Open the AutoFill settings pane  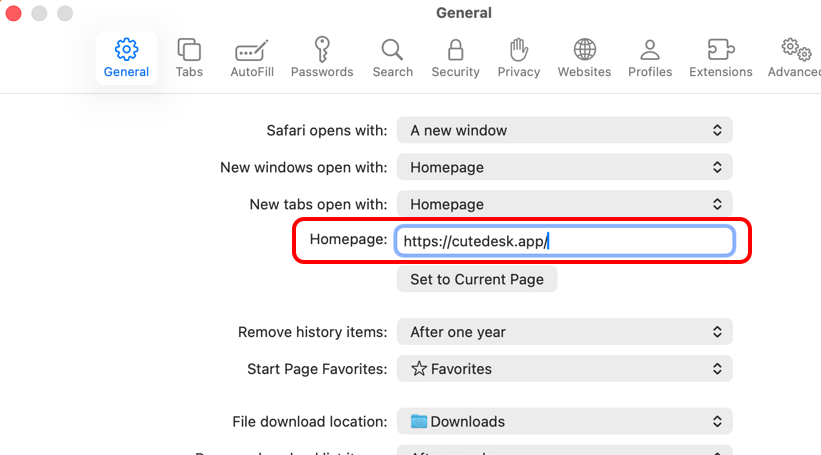click(x=250, y=58)
